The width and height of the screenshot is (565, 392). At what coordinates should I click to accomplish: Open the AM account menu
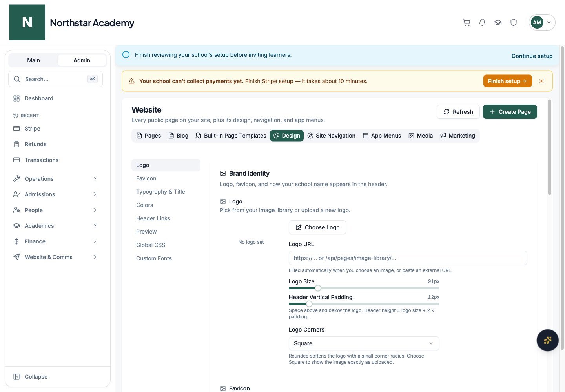[x=542, y=22]
